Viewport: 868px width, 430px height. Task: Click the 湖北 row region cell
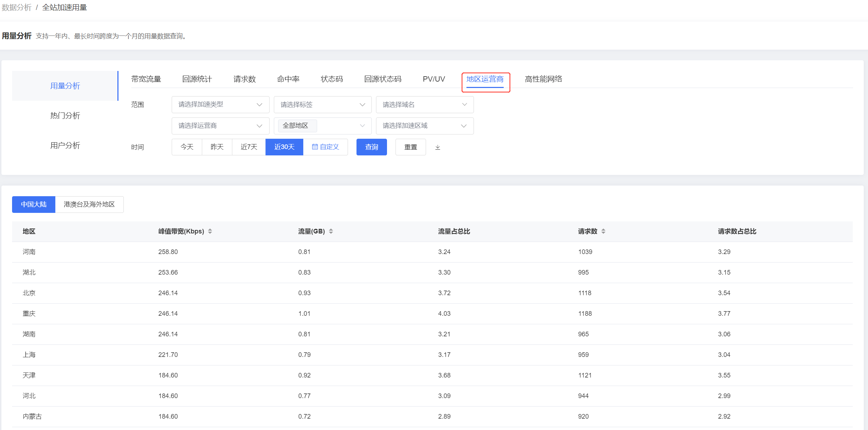click(29, 272)
